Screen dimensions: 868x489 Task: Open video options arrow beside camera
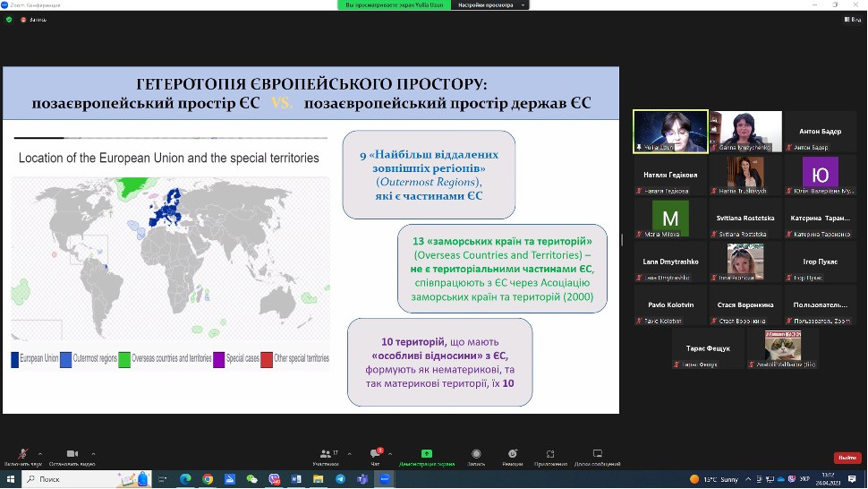pyautogui.click(x=93, y=453)
